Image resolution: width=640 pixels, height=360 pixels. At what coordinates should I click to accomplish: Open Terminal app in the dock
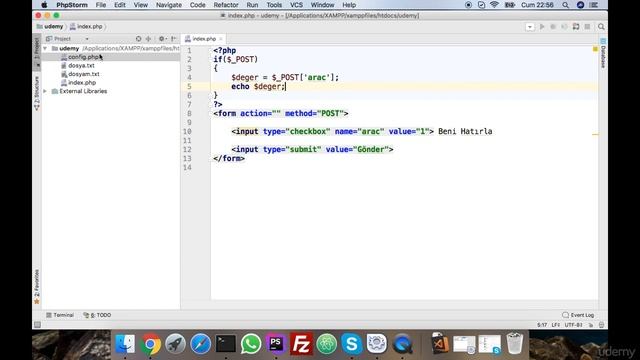click(x=226, y=344)
